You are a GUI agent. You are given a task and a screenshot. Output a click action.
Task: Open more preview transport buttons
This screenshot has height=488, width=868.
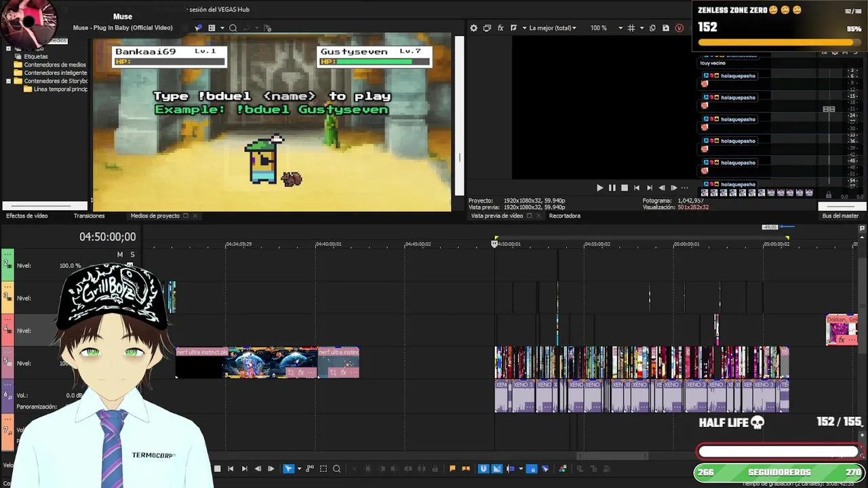pyautogui.click(x=684, y=188)
